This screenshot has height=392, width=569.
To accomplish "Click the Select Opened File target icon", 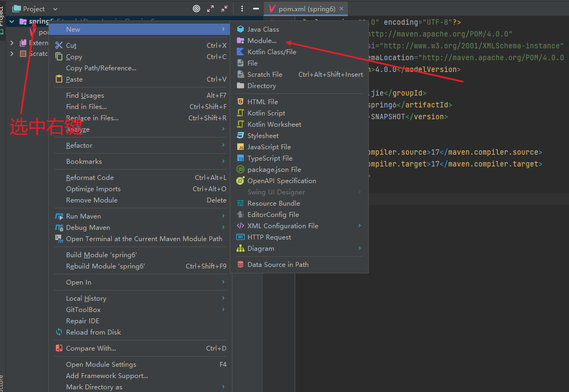I will coord(196,9).
